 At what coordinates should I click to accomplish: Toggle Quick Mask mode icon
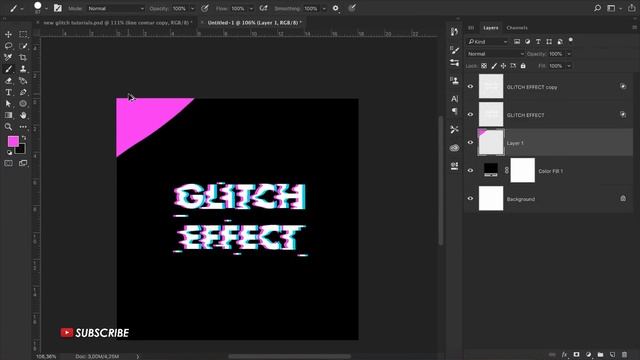tap(8, 163)
